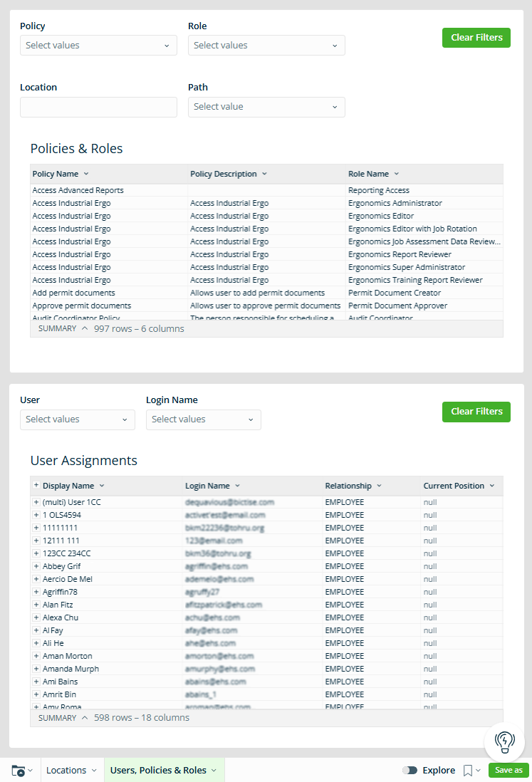The width and height of the screenshot is (532, 782).
Task: Expand the Amanda Murph row
Action: point(36,669)
